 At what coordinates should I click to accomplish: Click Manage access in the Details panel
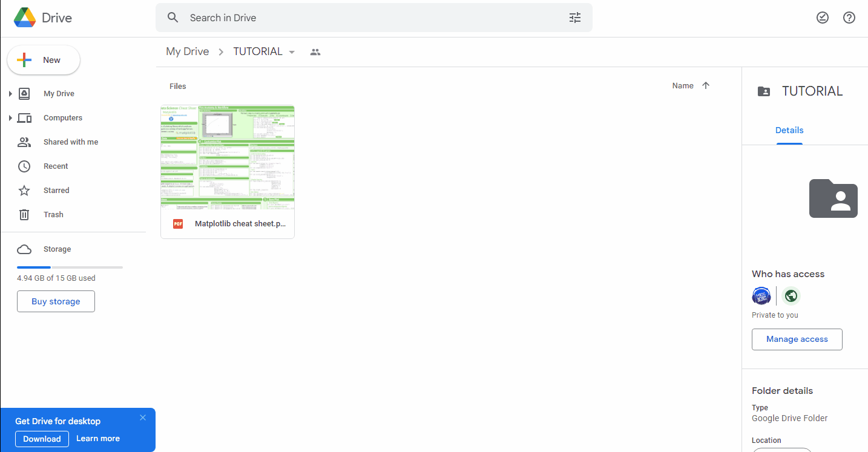797,339
